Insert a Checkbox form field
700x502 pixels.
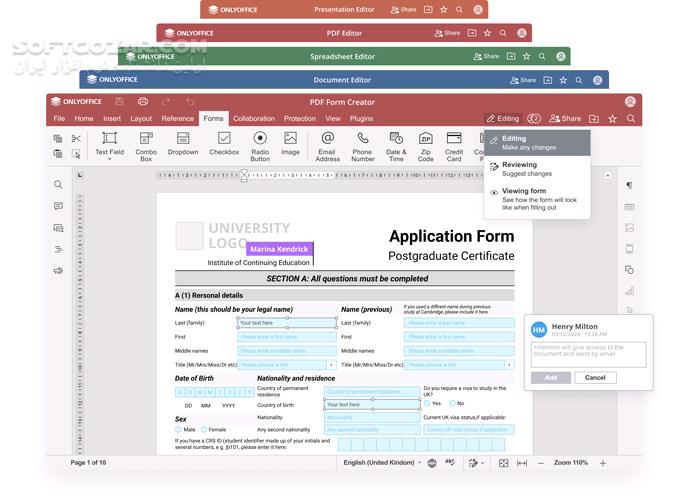tap(224, 144)
